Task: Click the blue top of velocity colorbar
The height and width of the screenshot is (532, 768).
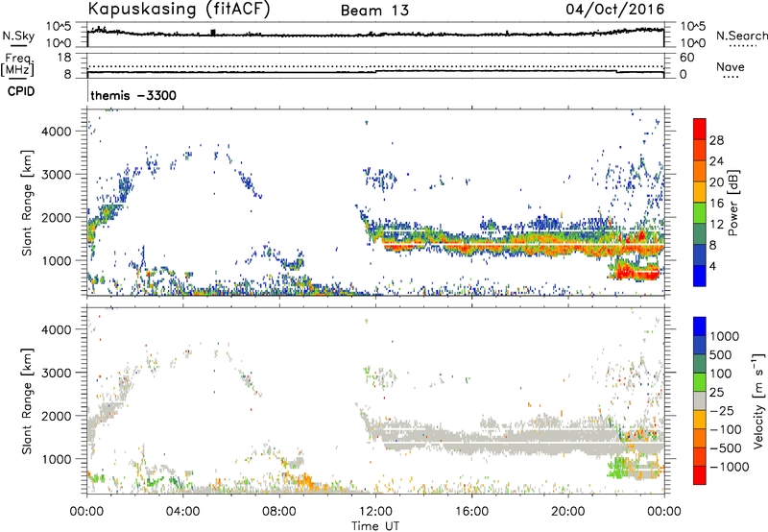Action: click(700, 326)
